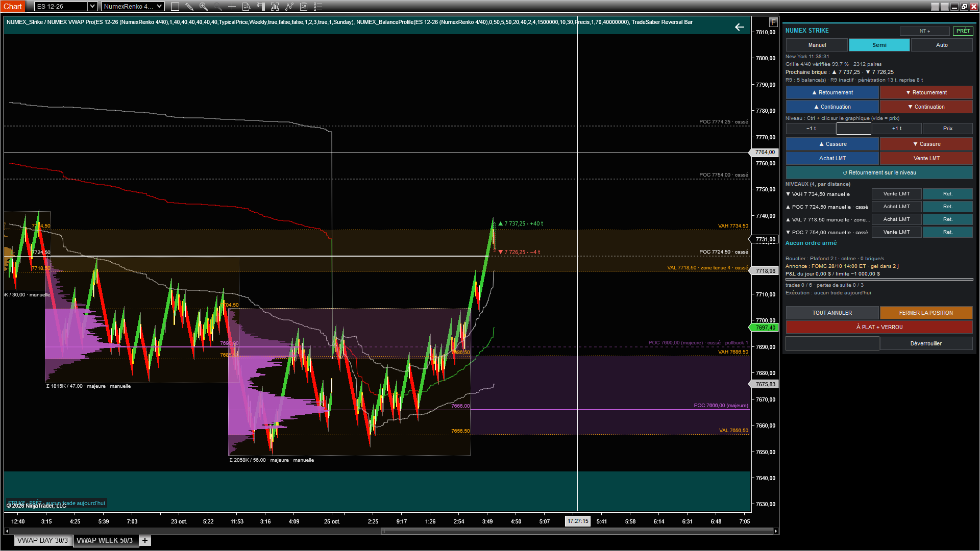Open the Strategy Performance icon
The image size is (980, 551).
point(304,7)
